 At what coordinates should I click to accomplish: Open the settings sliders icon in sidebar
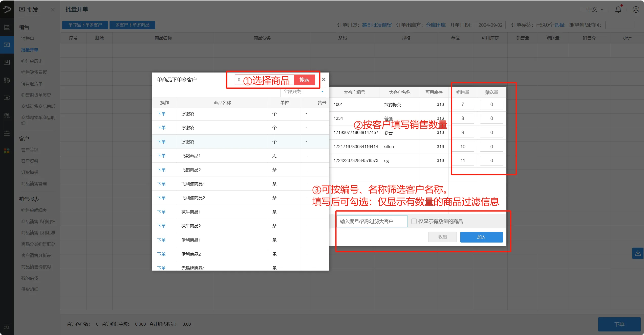pos(7,133)
